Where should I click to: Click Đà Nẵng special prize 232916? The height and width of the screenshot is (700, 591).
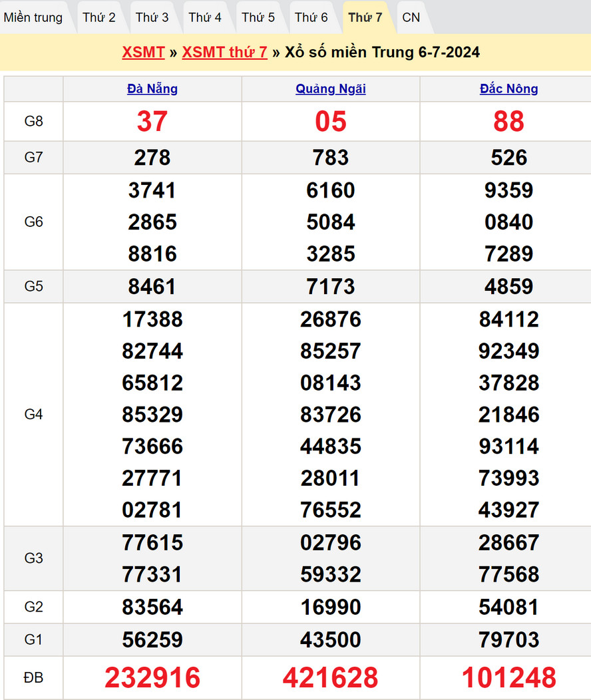(x=152, y=677)
